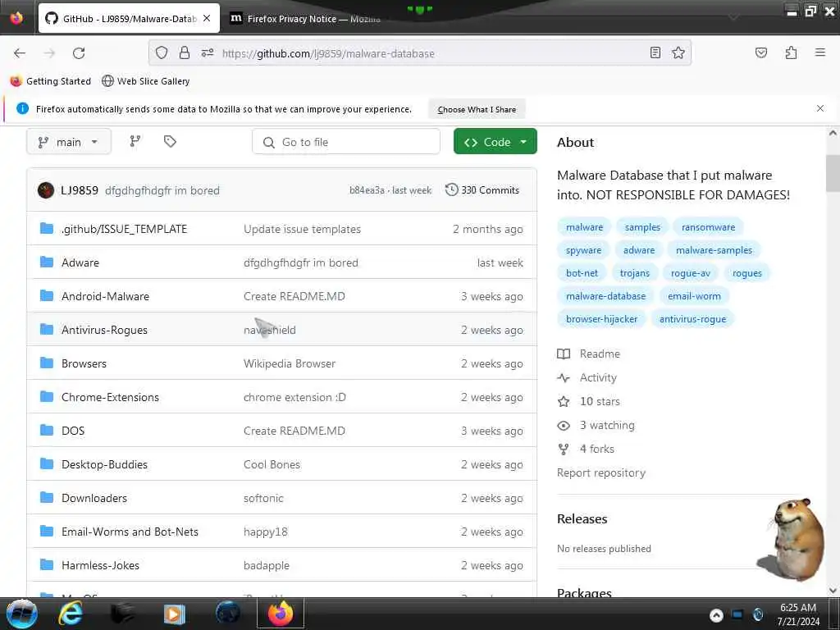
Task: Open Getting Started bookmark
Action: (x=51, y=81)
